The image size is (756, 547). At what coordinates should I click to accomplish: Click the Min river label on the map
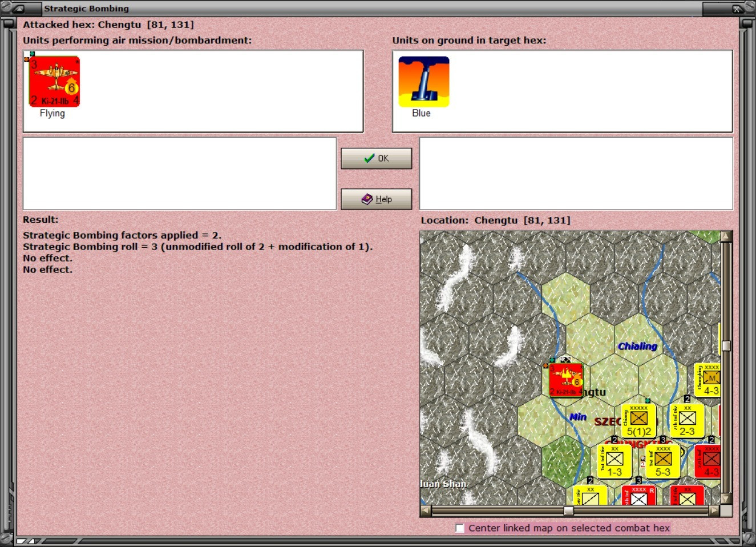578,417
